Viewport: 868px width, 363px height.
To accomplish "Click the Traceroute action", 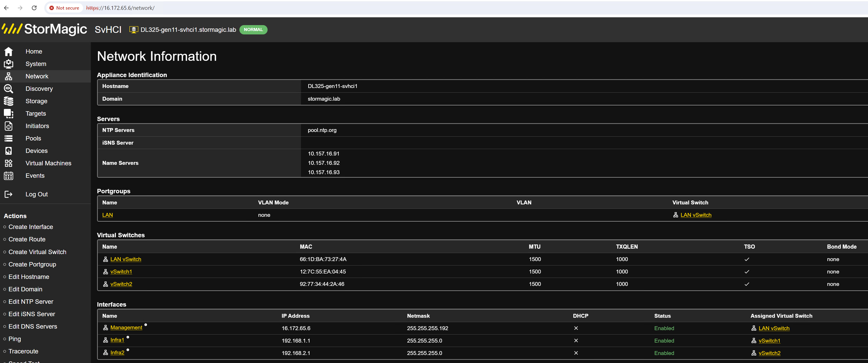I will [23, 352].
